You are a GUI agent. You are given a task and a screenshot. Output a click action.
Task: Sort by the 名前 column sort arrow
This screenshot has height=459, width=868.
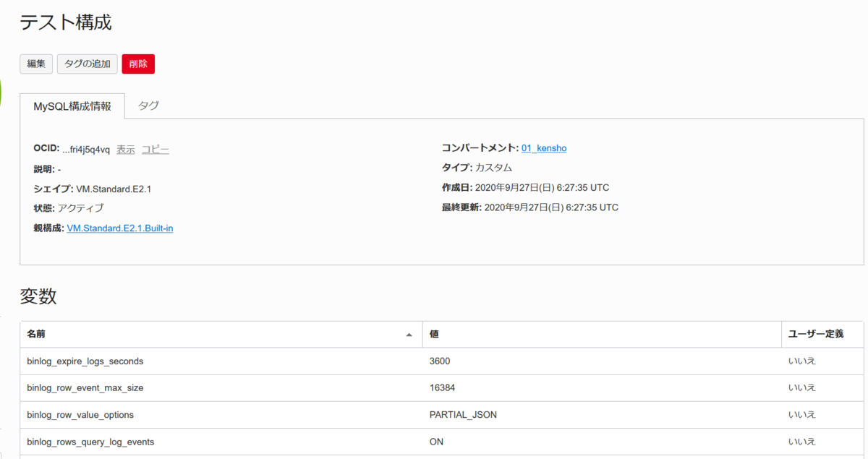[x=409, y=335]
